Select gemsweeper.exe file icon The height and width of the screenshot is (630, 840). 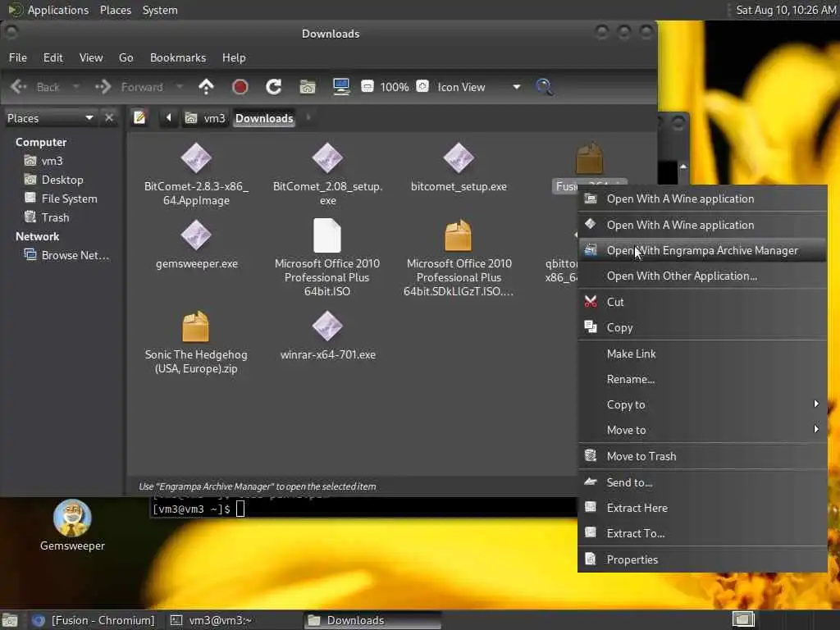(196, 235)
